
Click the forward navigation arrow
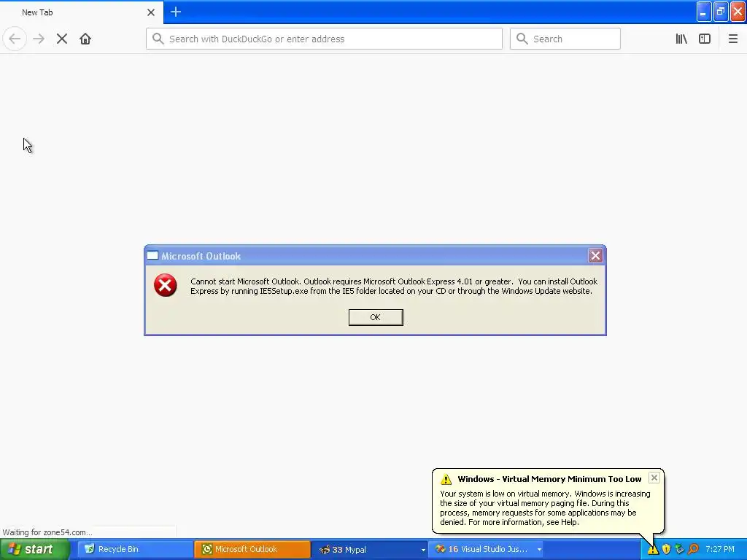pos(39,39)
